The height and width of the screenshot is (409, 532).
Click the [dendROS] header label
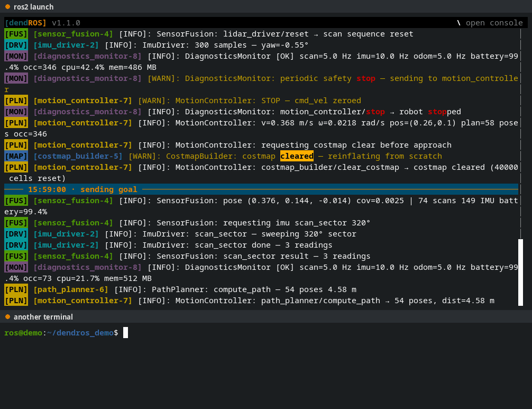[25, 23]
